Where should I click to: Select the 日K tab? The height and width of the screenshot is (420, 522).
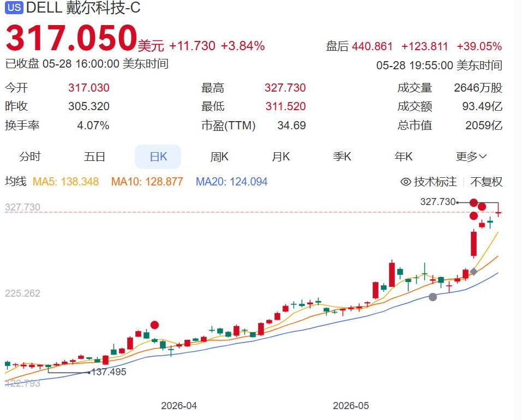pyautogui.click(x=158, y=157)
